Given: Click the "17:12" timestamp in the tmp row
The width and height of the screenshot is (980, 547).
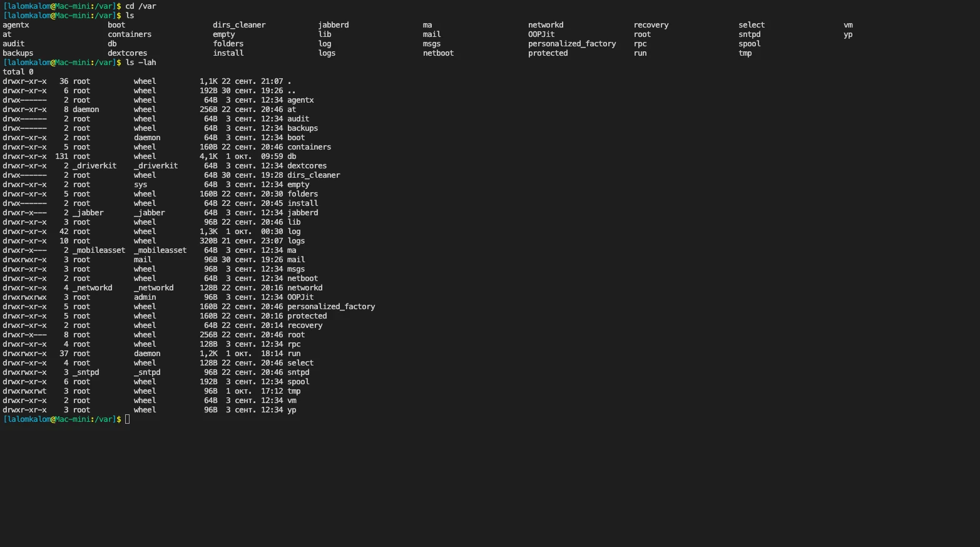Looking at the screenshot, I should [x=272, y=391].
